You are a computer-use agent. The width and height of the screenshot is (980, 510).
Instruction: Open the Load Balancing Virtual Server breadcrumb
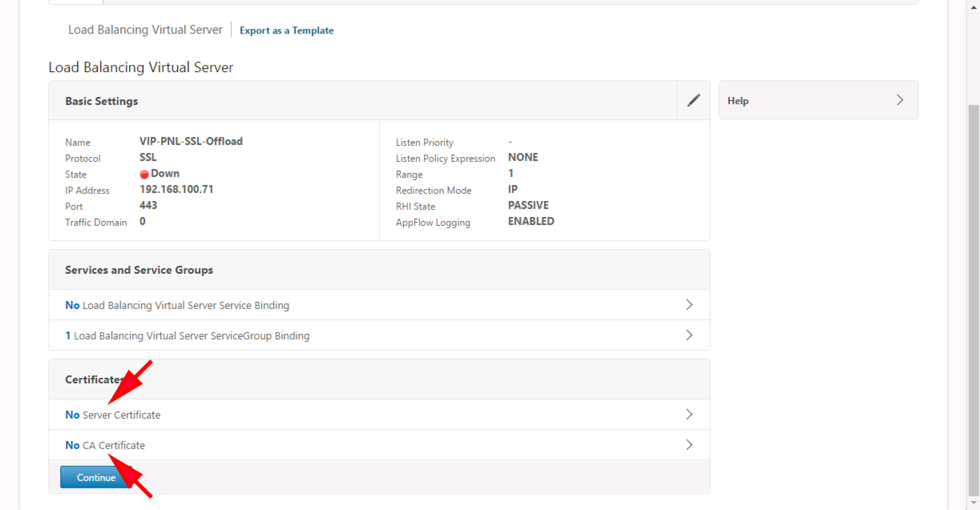tap(145, 30)
